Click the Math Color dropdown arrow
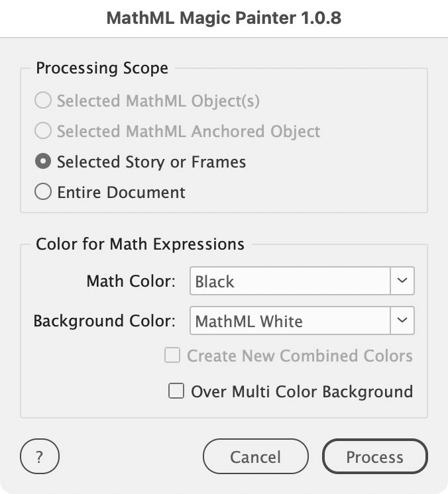The image size is (448, 494). (402, 281)
